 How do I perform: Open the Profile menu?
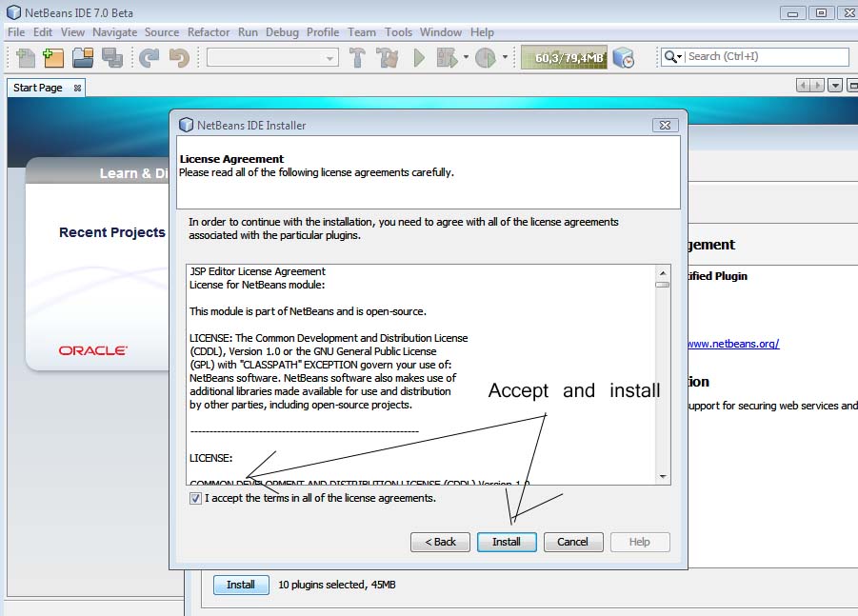coord(323,32)
